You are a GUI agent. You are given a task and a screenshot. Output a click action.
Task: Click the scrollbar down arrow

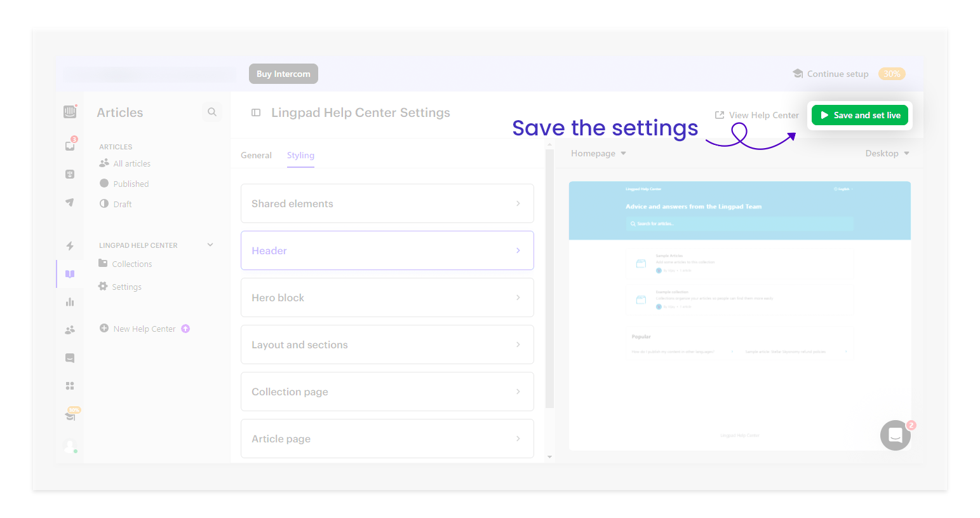[549, 457]
